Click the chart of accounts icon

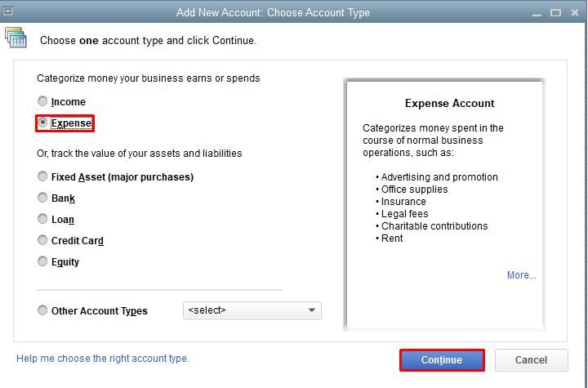pos(16,38)
